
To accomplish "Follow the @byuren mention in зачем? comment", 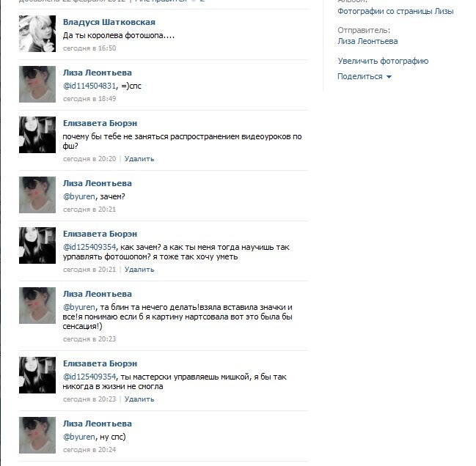I will [x=79, y=196].
